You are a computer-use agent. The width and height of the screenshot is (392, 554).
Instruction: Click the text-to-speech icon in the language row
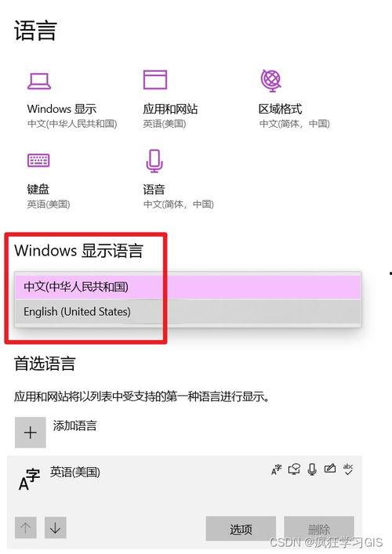pos(294,469)
